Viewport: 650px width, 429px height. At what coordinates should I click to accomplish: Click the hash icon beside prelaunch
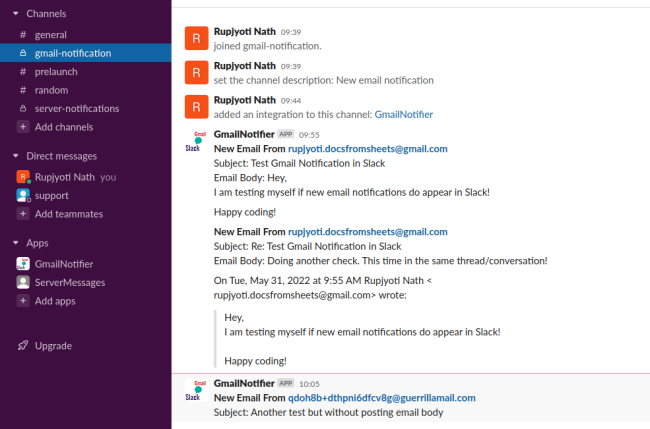pos(23,72)
